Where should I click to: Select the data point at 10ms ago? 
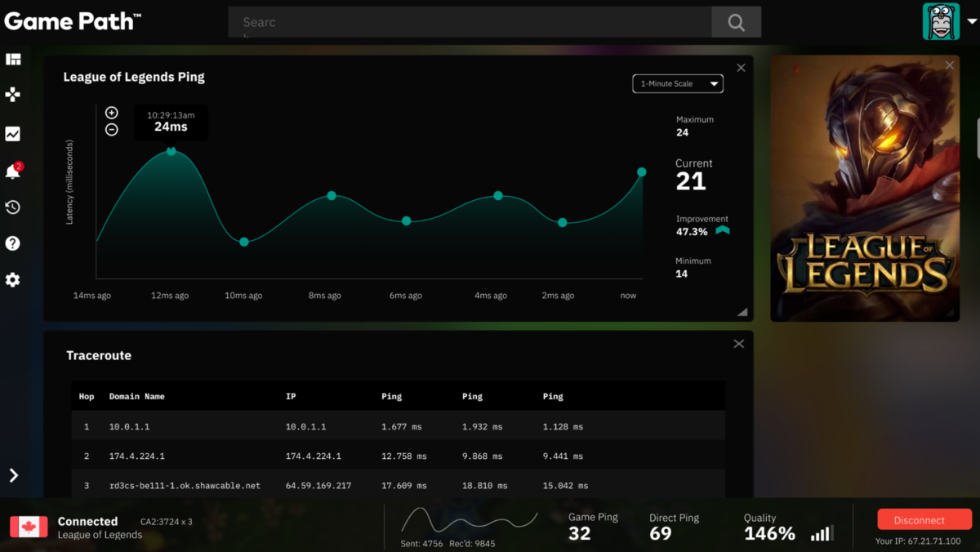244,242
